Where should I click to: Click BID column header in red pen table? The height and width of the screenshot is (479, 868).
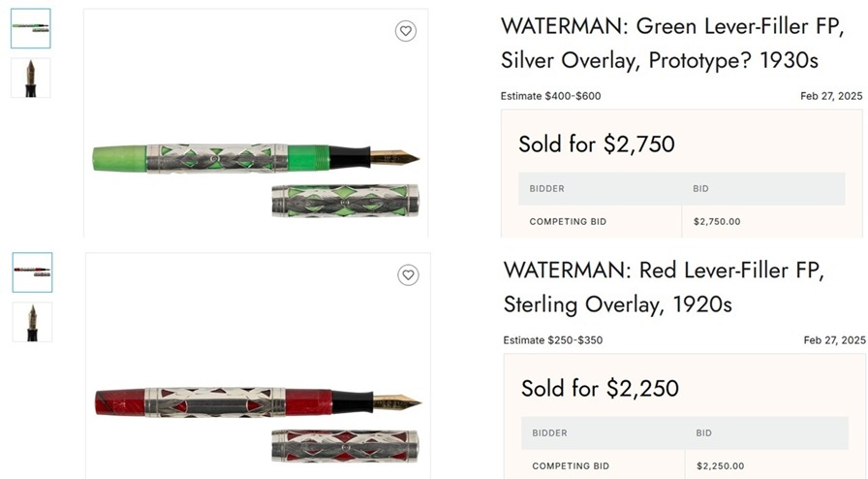click(704, 432)
